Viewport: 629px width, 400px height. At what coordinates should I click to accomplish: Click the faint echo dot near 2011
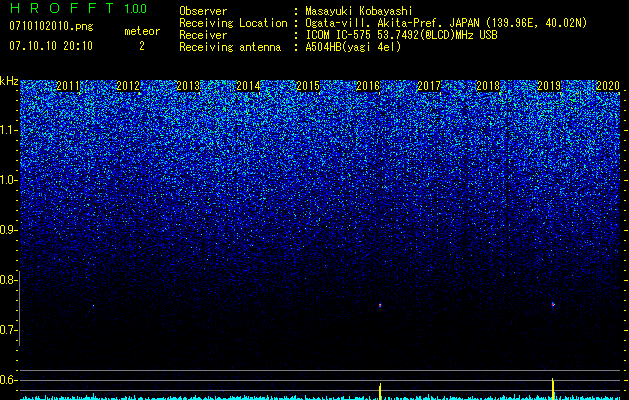[x=93, y=306]
